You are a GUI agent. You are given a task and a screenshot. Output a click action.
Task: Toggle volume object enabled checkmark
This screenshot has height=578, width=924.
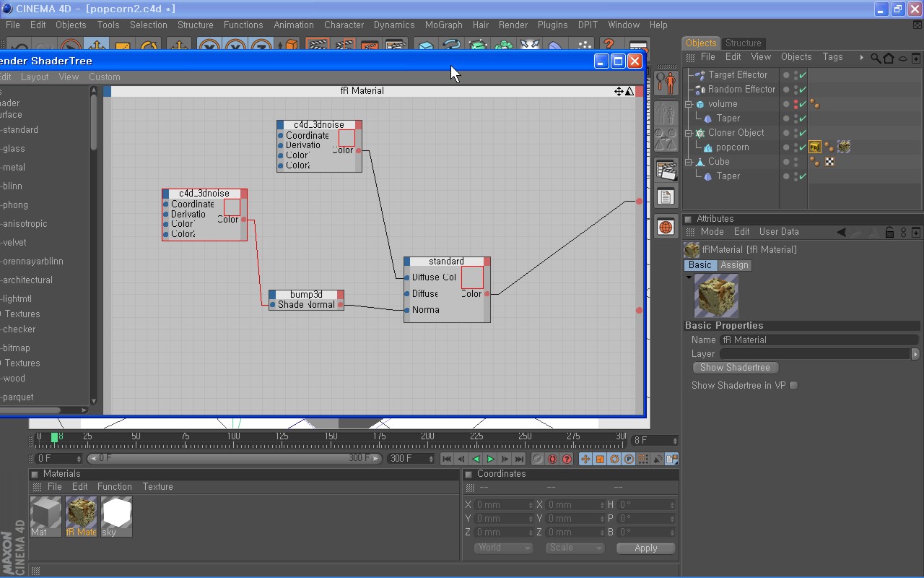tap(802, 104)
